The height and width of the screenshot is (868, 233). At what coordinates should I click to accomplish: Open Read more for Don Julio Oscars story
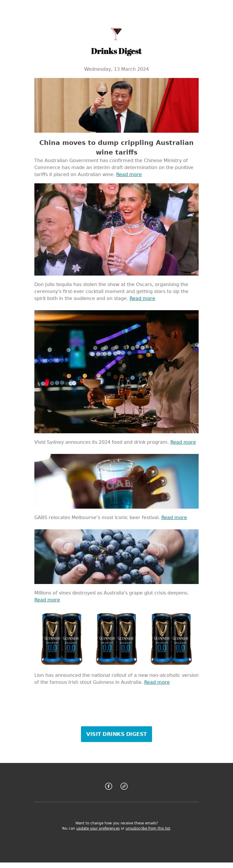click(x=142, y=298)
